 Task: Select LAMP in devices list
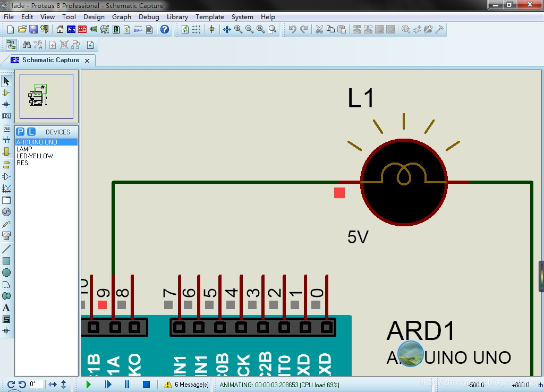46,149
